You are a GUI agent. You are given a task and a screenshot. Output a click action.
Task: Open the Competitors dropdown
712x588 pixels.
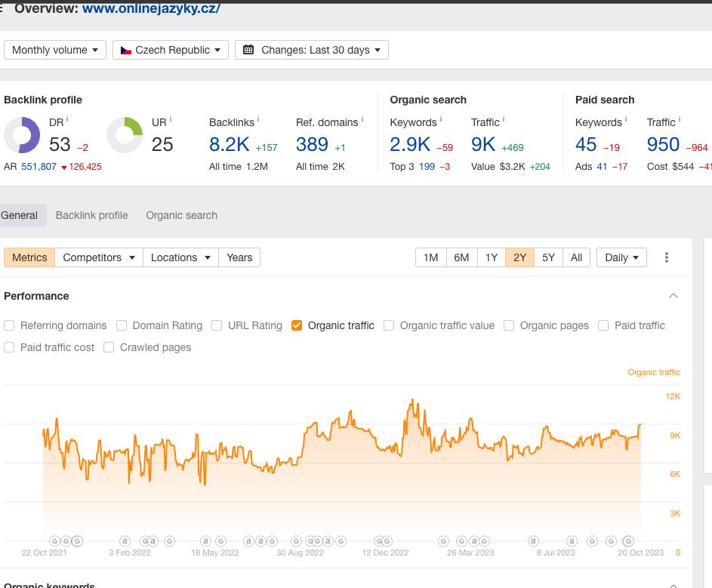pos(99,257)
